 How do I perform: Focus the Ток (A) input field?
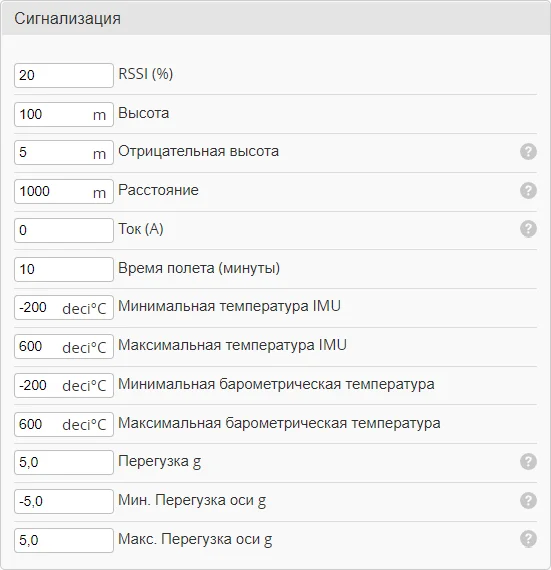(64, 230)
